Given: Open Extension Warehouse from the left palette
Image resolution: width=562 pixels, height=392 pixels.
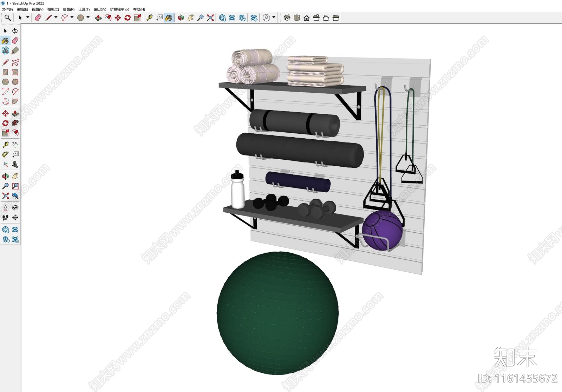Looking at the screenshot, I should [15, 230].
